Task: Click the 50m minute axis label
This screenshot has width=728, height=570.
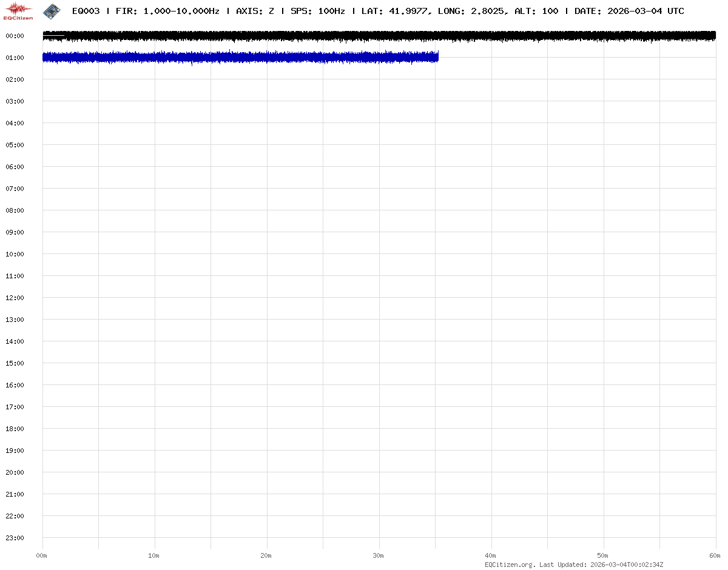Action: pos(603,555)
